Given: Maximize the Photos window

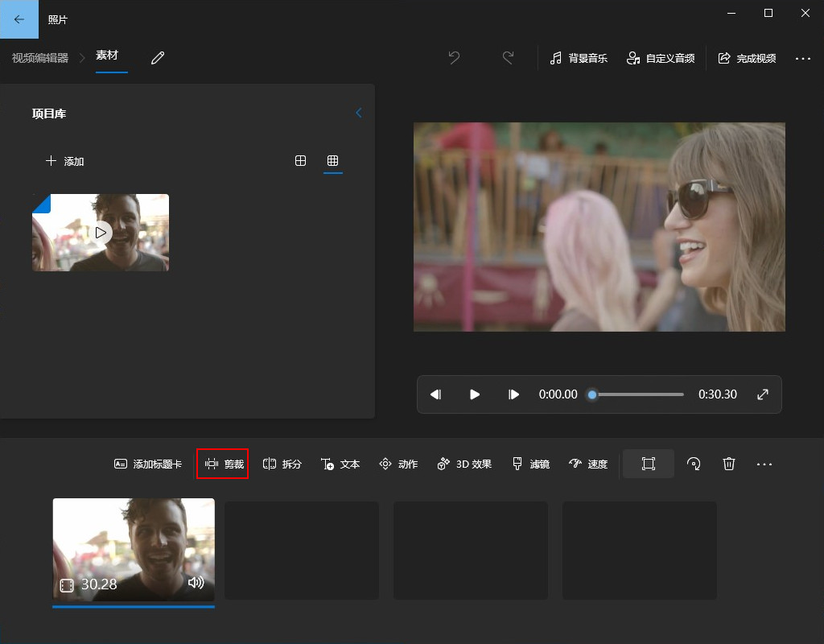Looking at the screenshot, I should (768, 13).
